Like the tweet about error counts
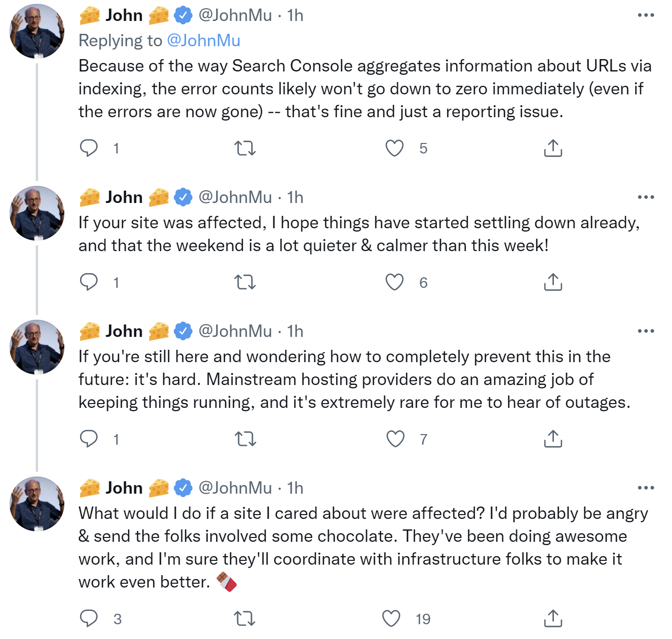The image size is (672, 639). coord(394,148)
